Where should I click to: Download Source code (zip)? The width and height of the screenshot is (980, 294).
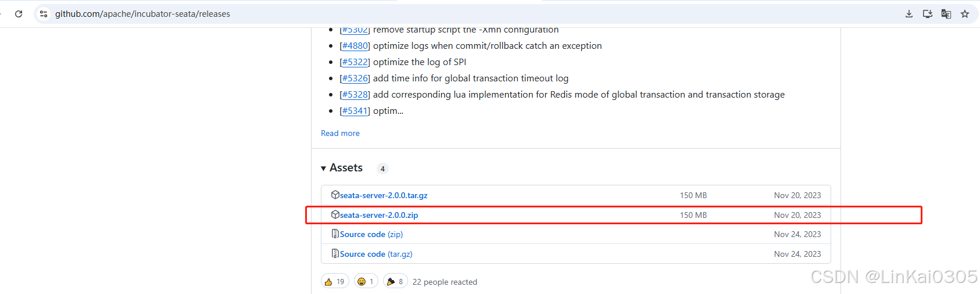click(x=371, y=234)
